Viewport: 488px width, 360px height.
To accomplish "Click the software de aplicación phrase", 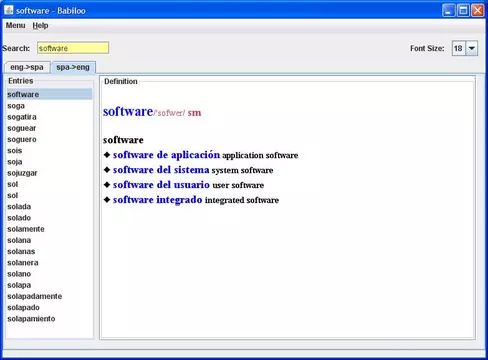I will (166, 155).
